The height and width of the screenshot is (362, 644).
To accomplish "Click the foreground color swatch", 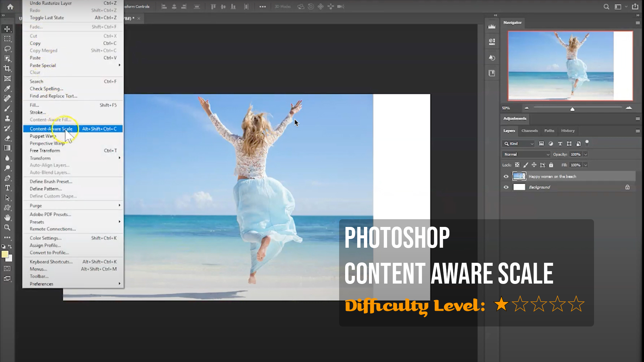I will point(5,254).
